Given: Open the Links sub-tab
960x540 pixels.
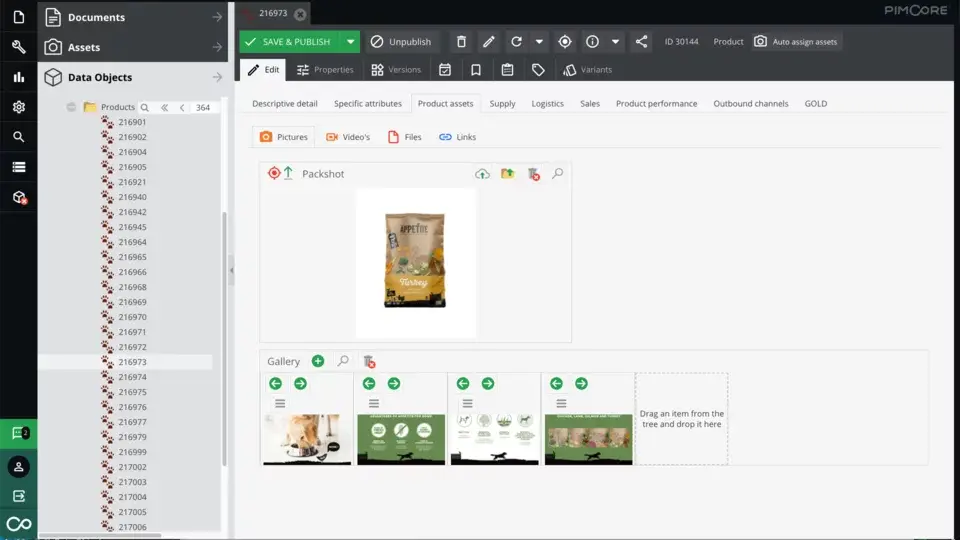Looking at the screenshot, I should point(457,137).
